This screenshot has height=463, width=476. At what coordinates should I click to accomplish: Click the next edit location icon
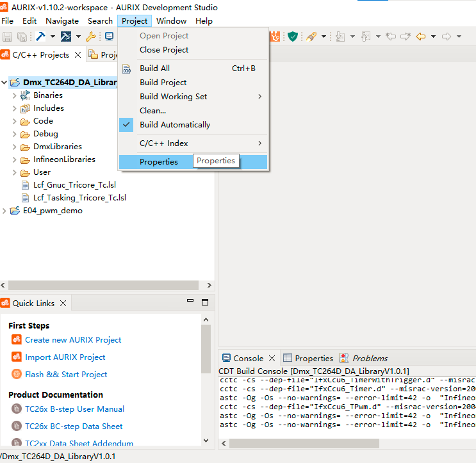pyautogui.click(x=406, y=37)
